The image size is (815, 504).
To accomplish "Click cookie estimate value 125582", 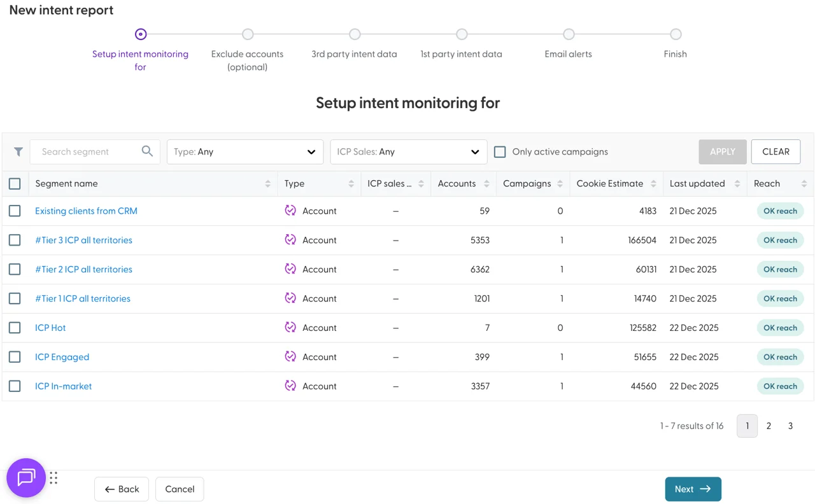I will pos(643,328).
